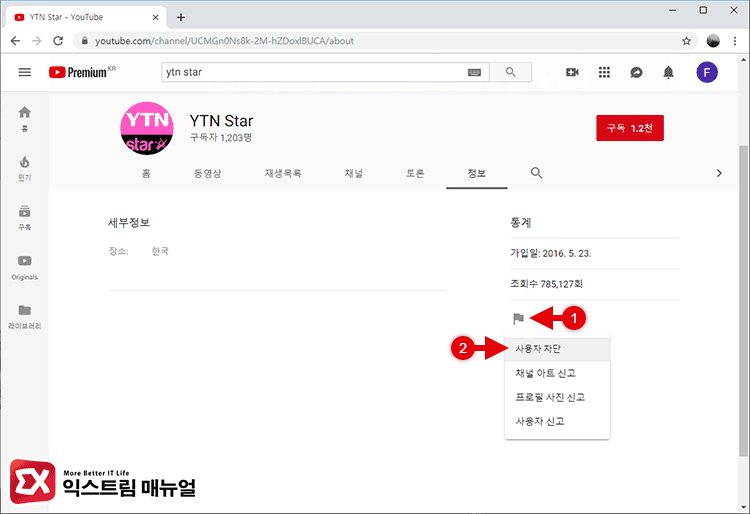Viewport: 750px width, 514px height.
Task: Choose 사용자 신고 from the flag menu
Action: click(557, 421)
